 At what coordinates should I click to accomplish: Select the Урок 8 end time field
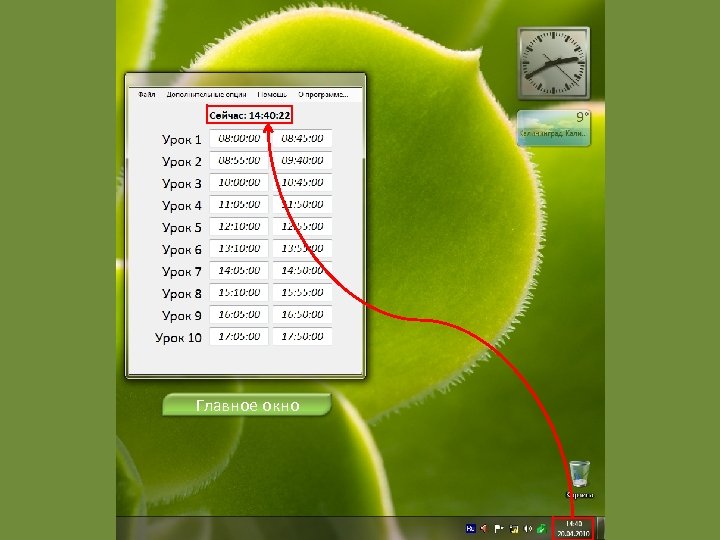(x=302, y=292)
